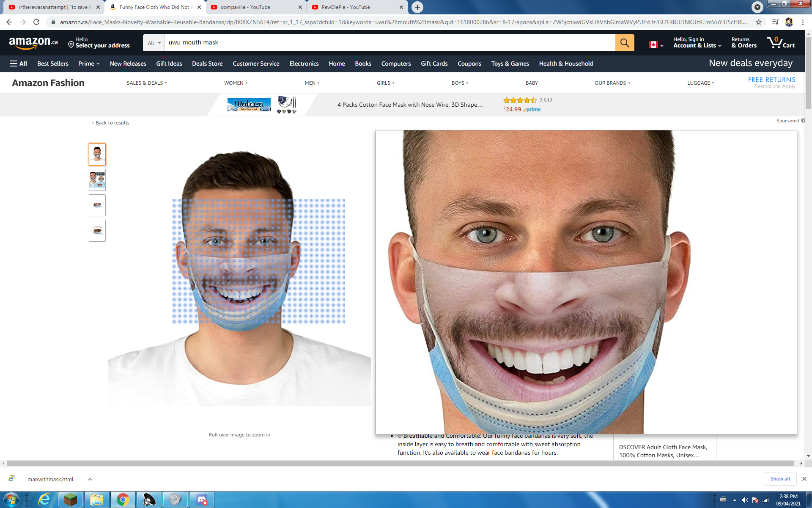Click the Back to results link
The width and height of the screenshot is (812, 508).
point(112,122)
